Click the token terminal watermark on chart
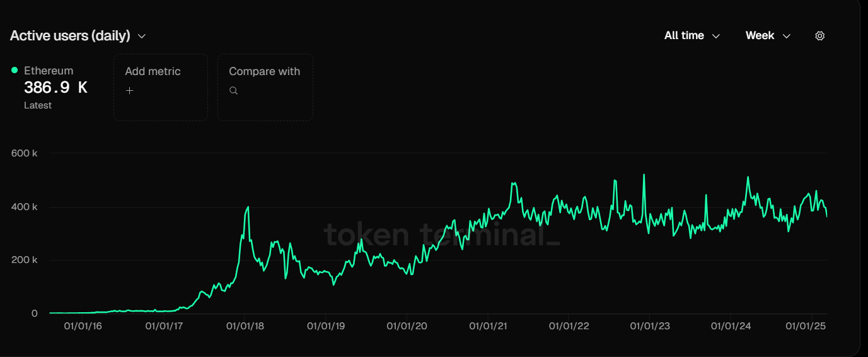The image size is (868, 357). tap(441, 235)
